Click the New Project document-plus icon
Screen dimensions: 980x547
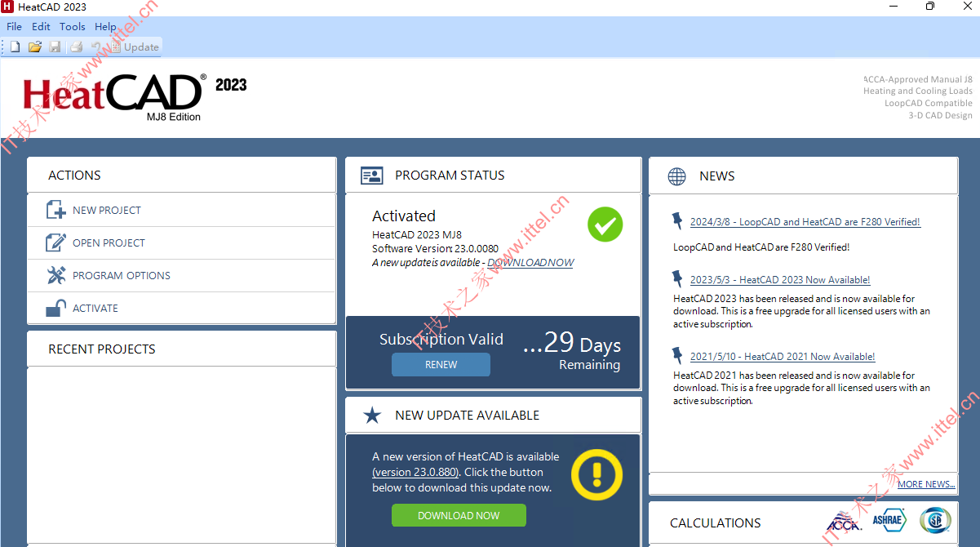pyautogui.click(x=56, y=210)
